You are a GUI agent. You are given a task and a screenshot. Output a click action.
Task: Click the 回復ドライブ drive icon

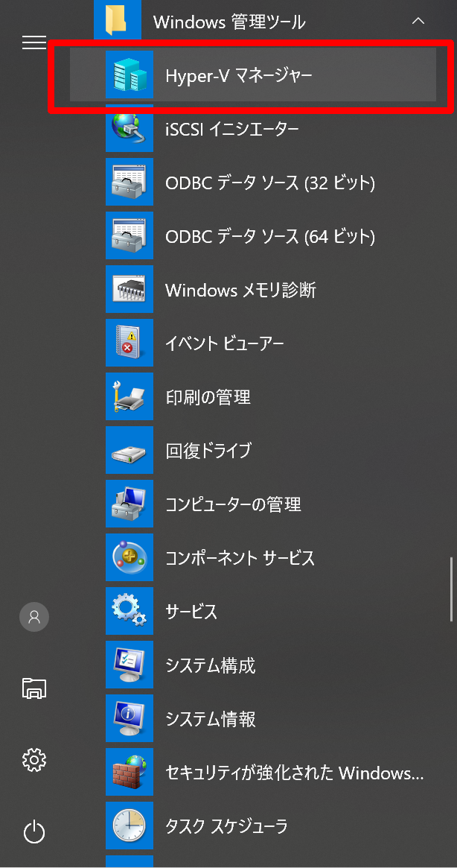129,451
